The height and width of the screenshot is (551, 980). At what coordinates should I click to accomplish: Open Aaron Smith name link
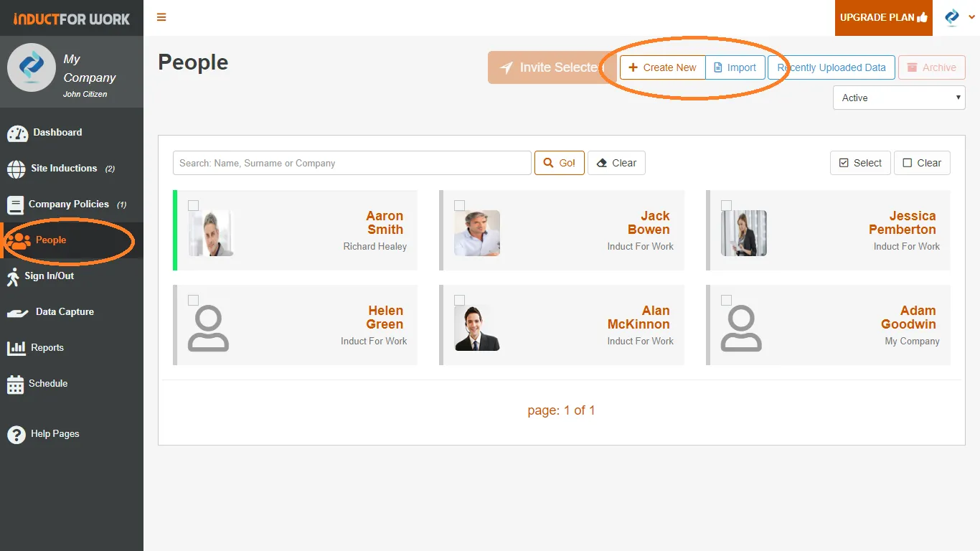coord(385,222)
